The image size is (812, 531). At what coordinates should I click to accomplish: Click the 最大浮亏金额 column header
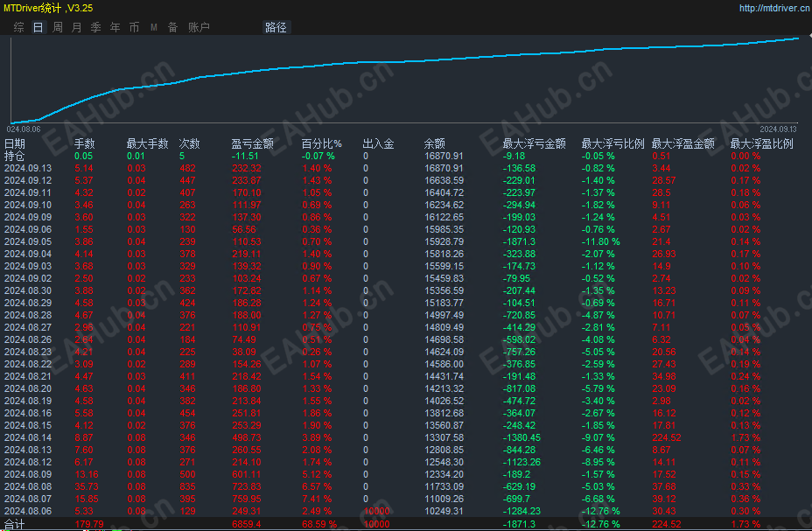[x=534, y=143]
